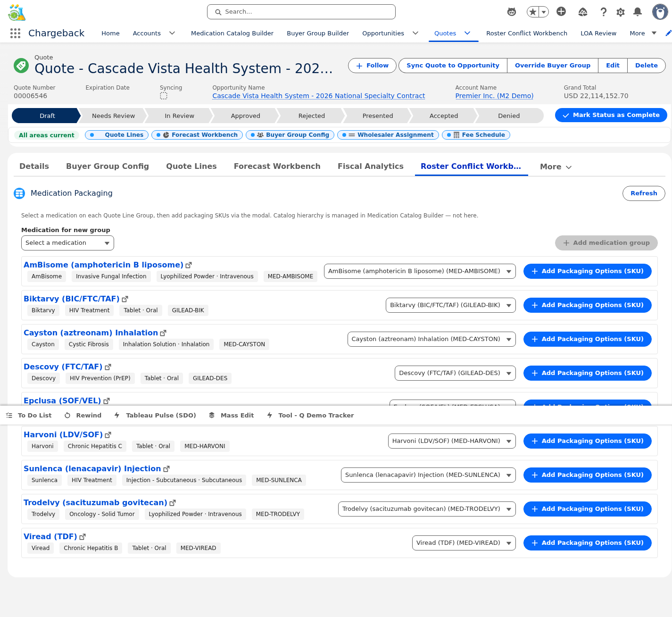Select the Presented path stage
Image resolution: width=672 pixels, height=617 pixels.
click(x=377, y=116)
